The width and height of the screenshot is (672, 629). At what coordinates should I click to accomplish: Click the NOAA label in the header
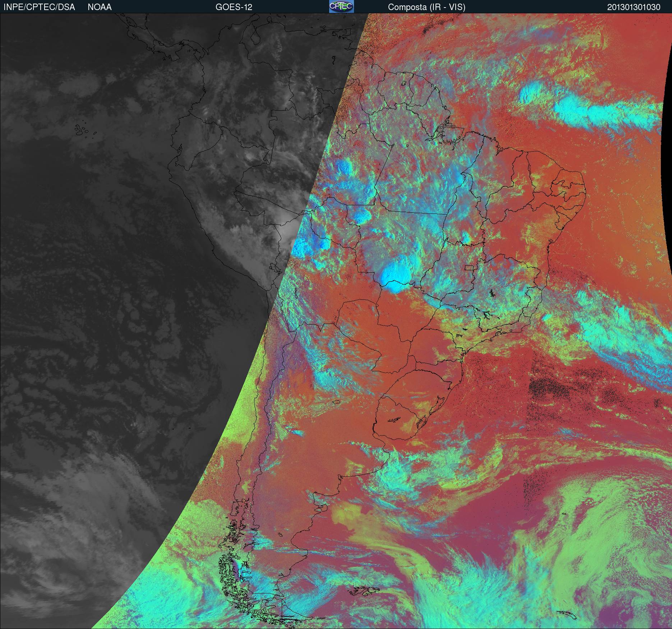coord(100,7)
